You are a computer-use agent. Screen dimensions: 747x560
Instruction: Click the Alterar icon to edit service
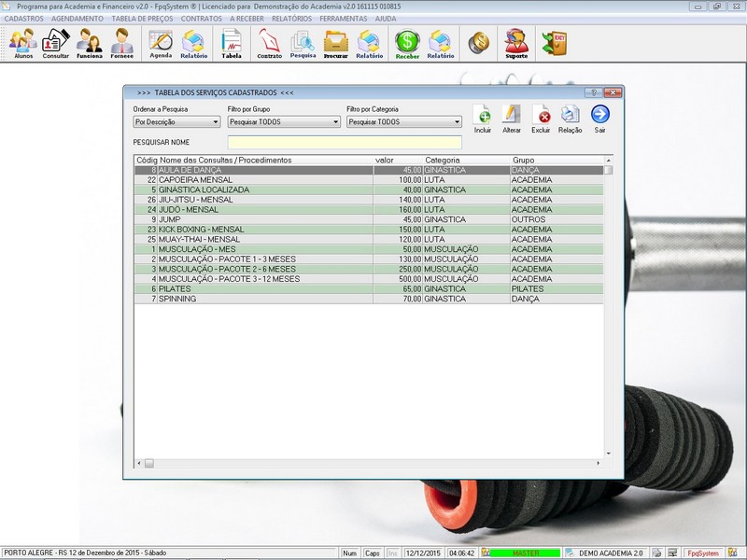[x=512, y=118]
